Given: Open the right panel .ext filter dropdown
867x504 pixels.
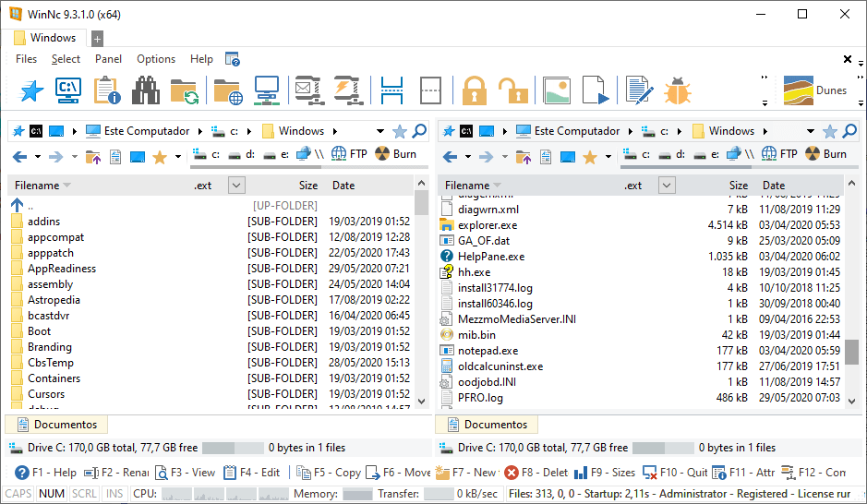Looking at the screenshot, I should pyautogui.click(x=667, y=186).
